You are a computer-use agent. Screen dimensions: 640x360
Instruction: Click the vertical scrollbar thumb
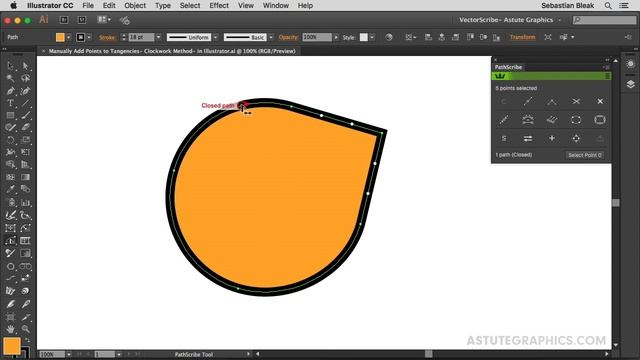tap(616, 203)
